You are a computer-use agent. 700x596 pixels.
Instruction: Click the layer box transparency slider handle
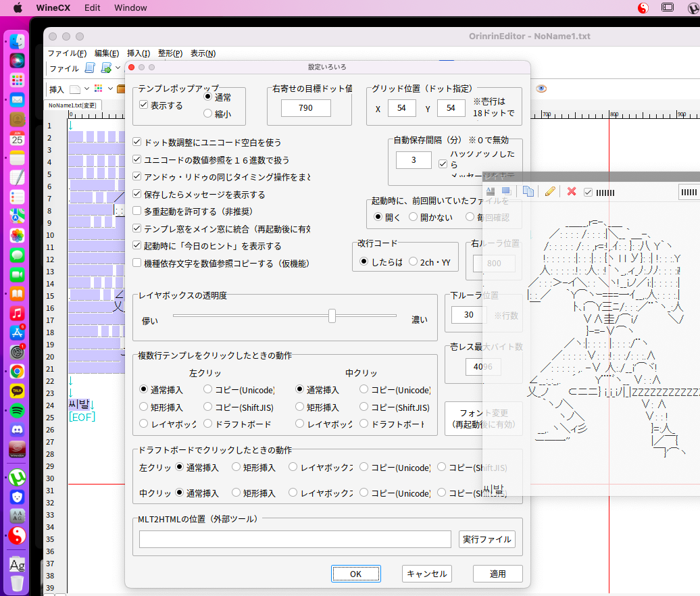332,316
